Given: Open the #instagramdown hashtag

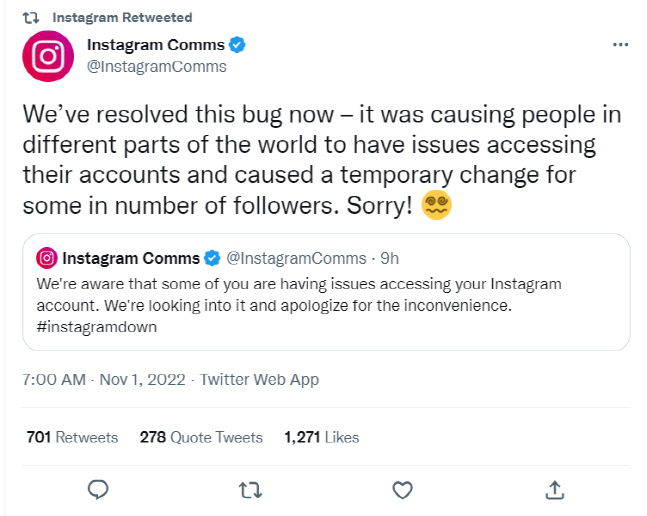Looking at the screenshot, I should (x=92, y=327).
